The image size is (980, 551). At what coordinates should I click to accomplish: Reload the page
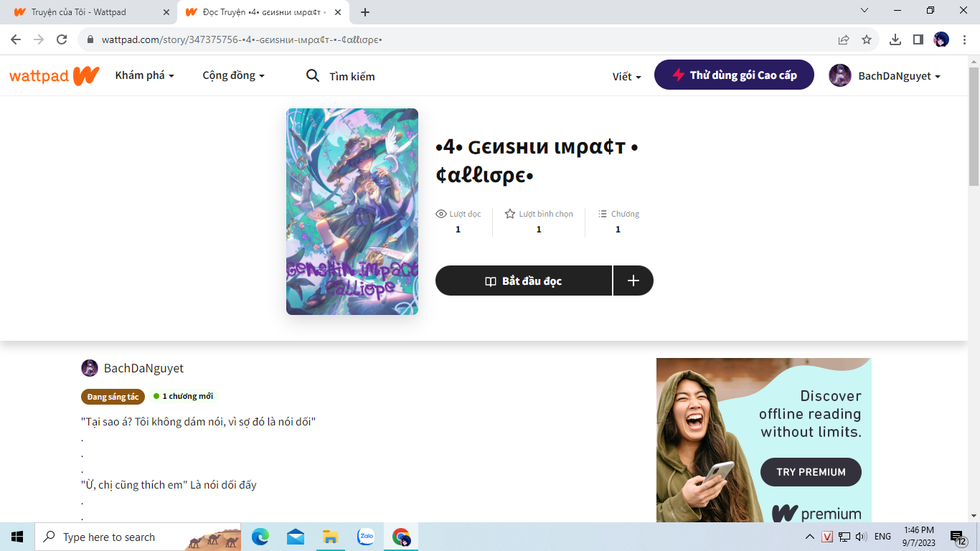tap(62, 39)
